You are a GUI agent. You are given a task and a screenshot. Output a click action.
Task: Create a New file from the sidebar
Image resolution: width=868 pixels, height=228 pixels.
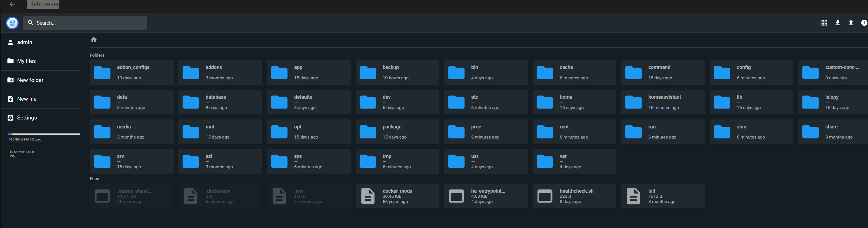27,99
